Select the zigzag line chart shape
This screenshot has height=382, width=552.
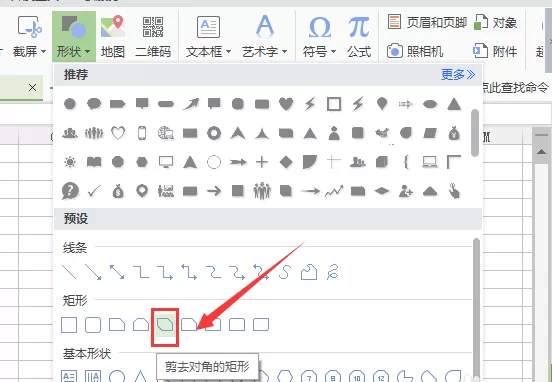[334, 191]
